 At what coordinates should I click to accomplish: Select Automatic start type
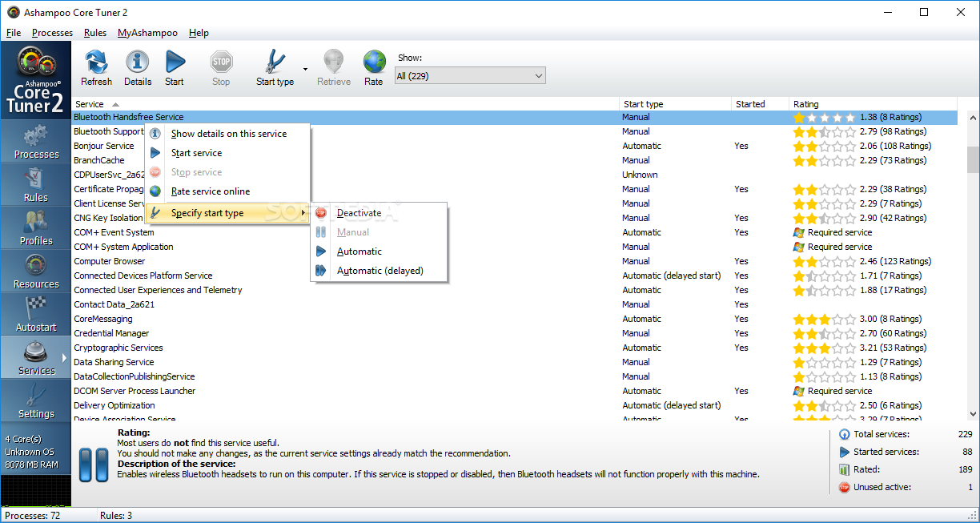[x=379, y=251]
